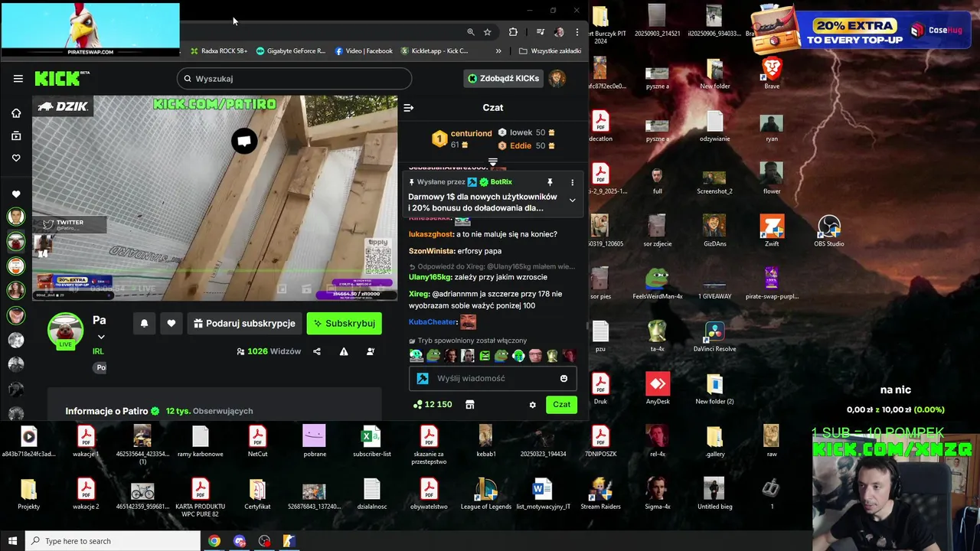Focus the Wyślij wiadomość chat input

point(494,378)
